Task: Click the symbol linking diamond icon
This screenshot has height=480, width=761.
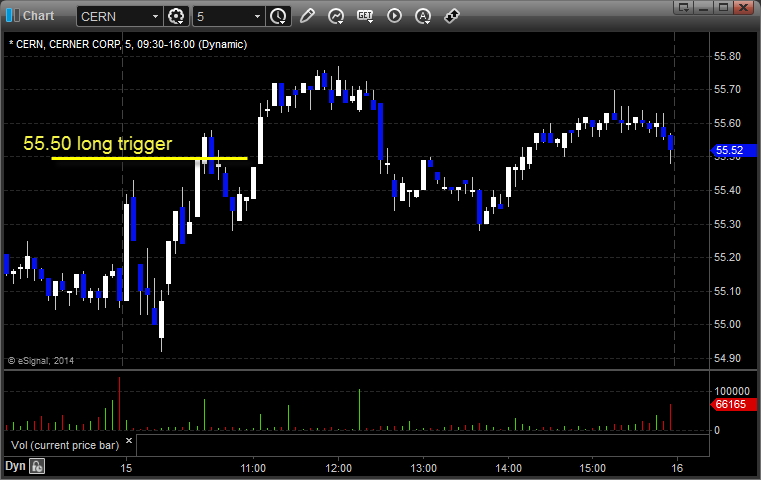Action: [452, 16]
